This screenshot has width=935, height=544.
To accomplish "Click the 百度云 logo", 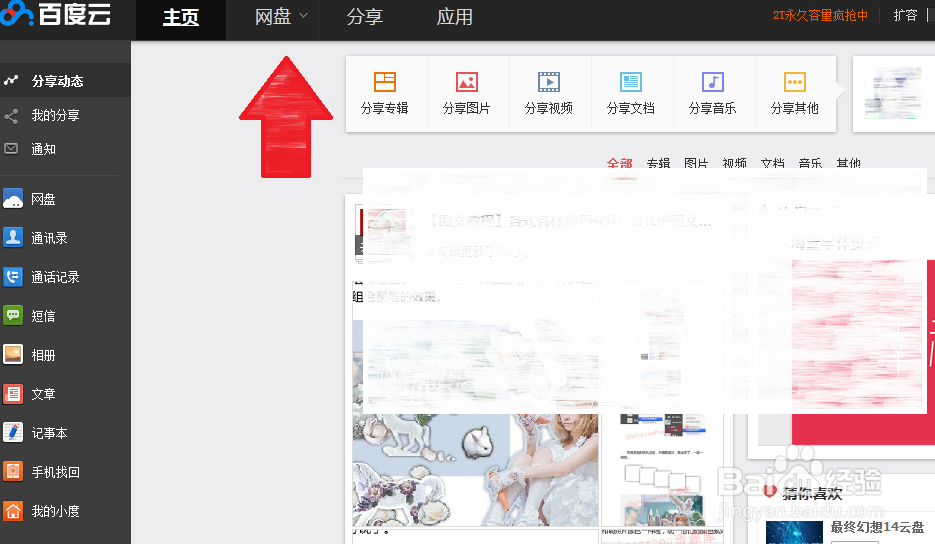I will click(55, 13).
